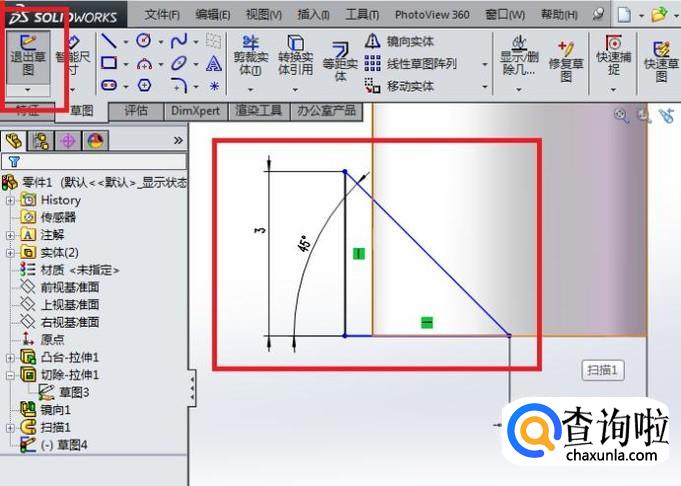Open dropdown arrow beside Line tool
This screenshot has height=486, width=681.
click(x=126, y=42)
